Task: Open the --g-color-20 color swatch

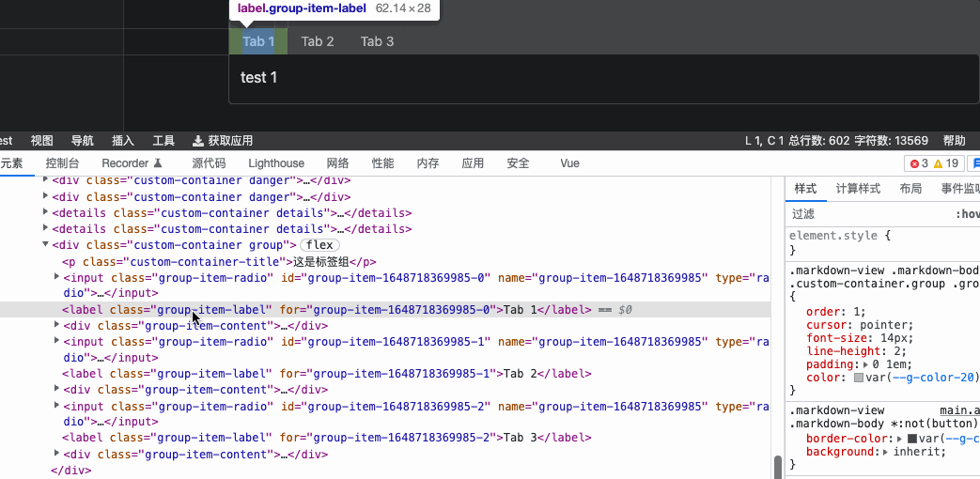Action: pyautogui.click(x=859, y=378)
